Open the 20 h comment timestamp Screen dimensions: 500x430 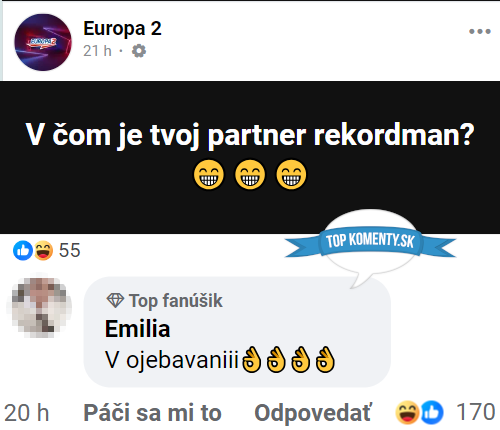click(x=27, y=413)
